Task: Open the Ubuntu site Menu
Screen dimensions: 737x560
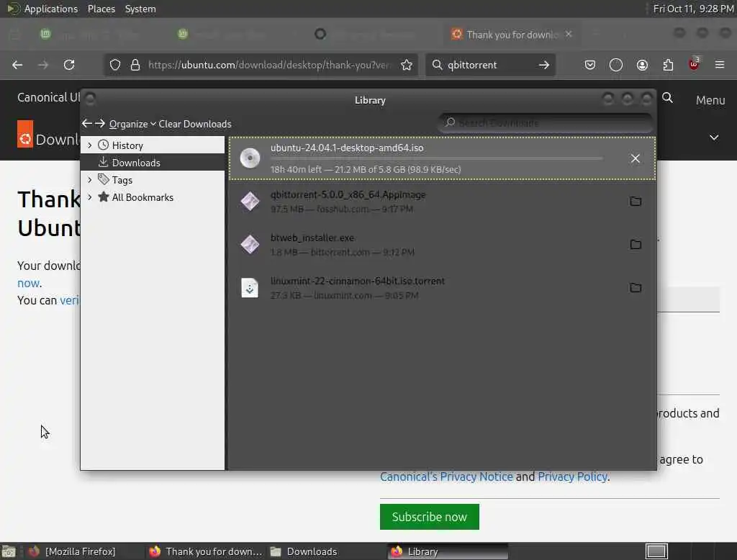Action: (710, 100)
